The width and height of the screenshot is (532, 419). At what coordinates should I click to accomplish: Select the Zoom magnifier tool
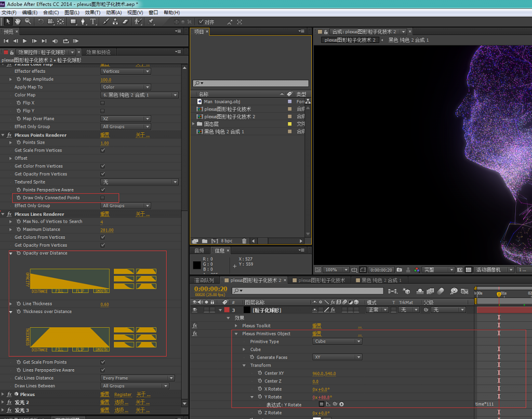[x=27, y=21]
